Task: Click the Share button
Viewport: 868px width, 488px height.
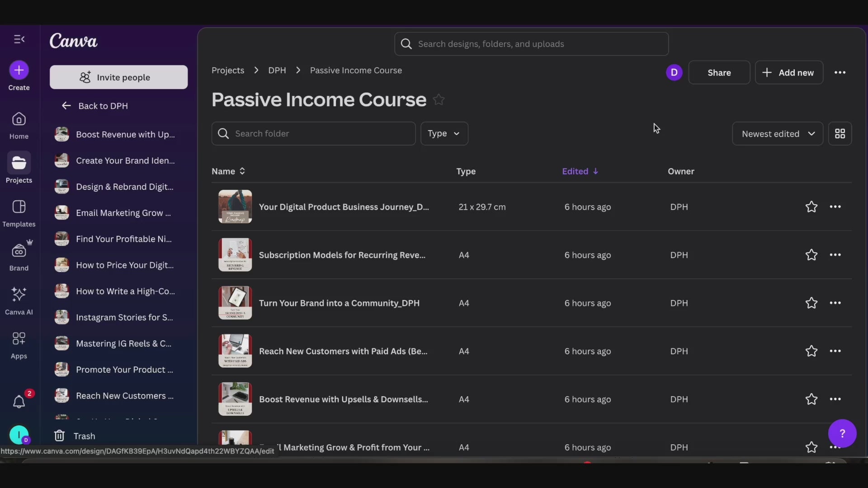Action: pyautogui.click(x=719, y=73)
